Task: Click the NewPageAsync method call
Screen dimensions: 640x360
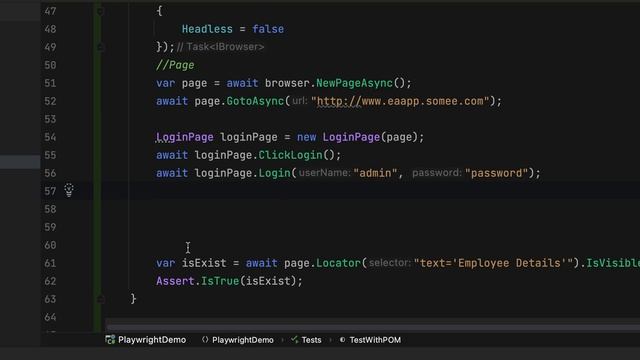Action: (x=354, y=83)
